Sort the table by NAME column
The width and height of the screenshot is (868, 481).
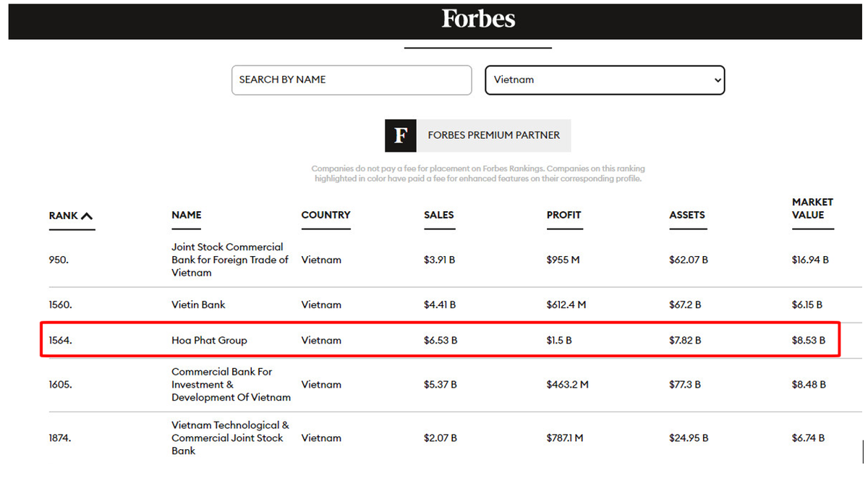187,215
